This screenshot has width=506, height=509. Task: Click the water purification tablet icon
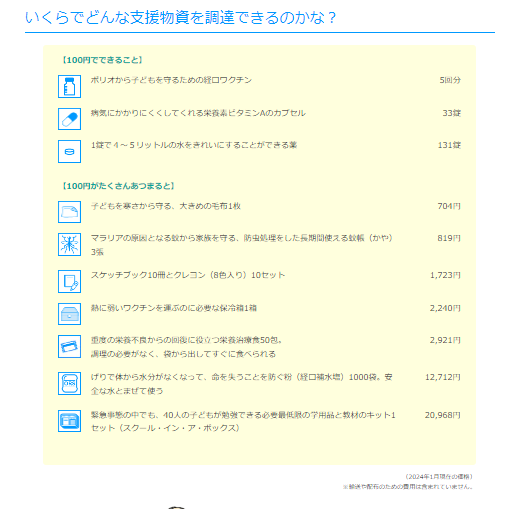point(69,151)
